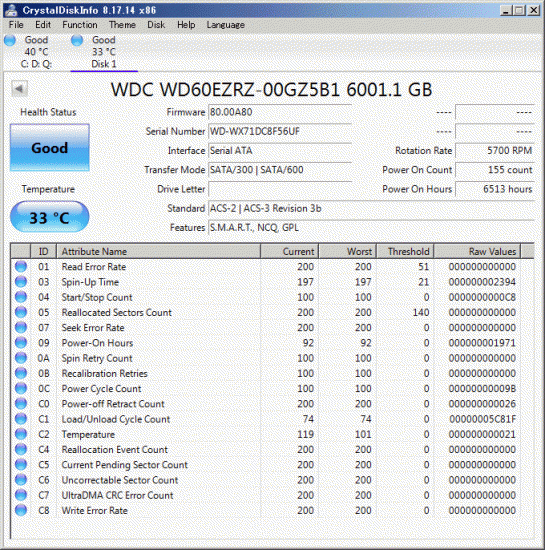This screenshot has width=545, height=550.
Task: Click raw value 00000005C81F
Action: (x=483, y=419)
